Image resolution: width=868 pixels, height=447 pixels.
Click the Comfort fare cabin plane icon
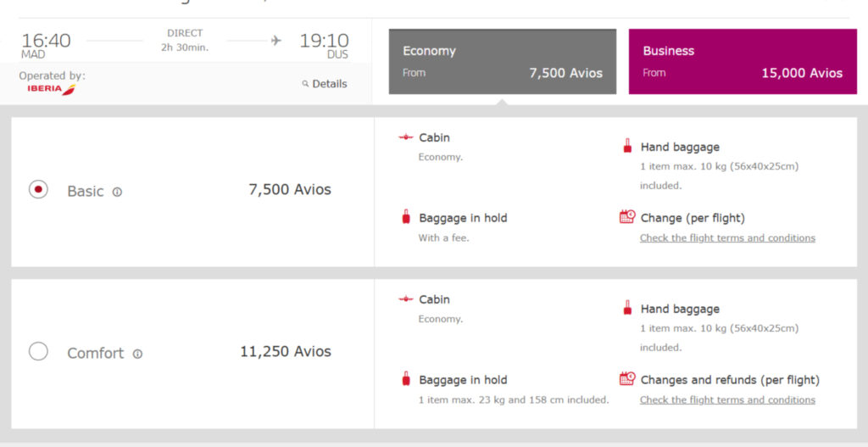coord(406,299)
